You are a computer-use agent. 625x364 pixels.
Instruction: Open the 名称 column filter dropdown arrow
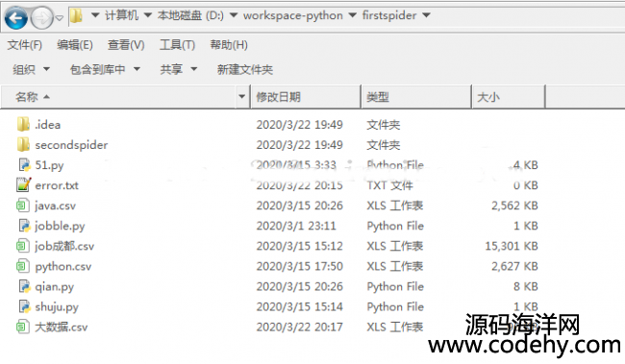pyautogui.click(x=241, y=97)
